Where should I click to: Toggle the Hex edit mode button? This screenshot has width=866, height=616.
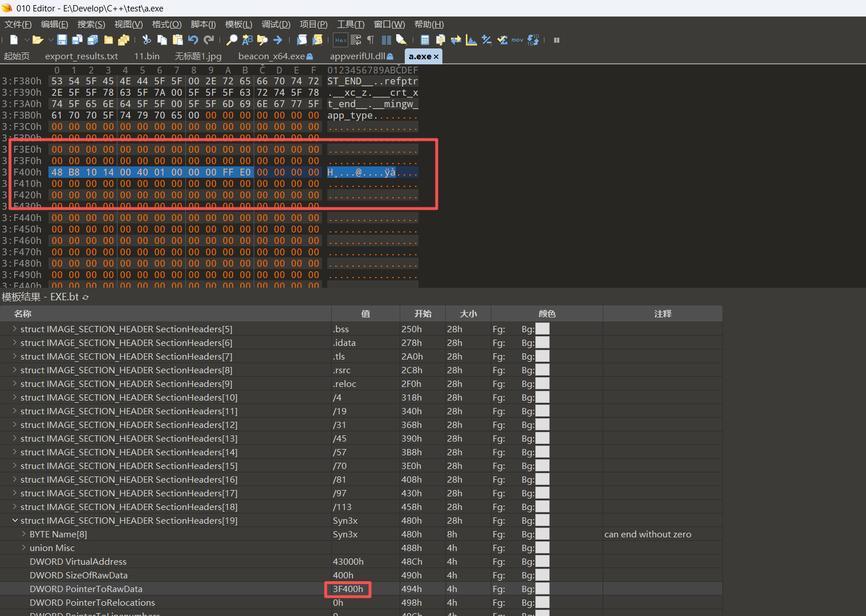[x=340, y=40]
